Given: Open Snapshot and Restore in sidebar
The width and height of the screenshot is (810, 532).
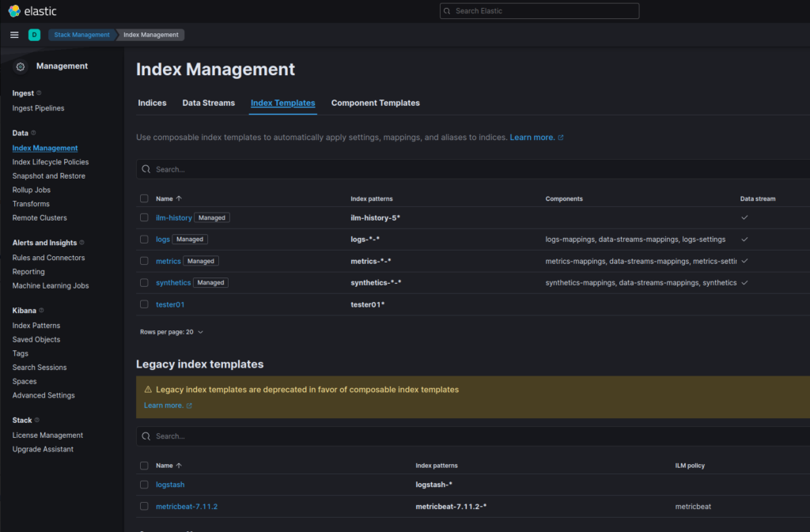Looking at the screenshot, I should coord(49,176).
